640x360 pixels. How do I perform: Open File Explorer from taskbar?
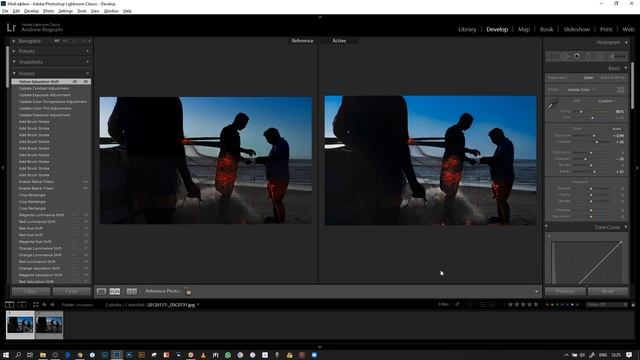click(42, 355)
